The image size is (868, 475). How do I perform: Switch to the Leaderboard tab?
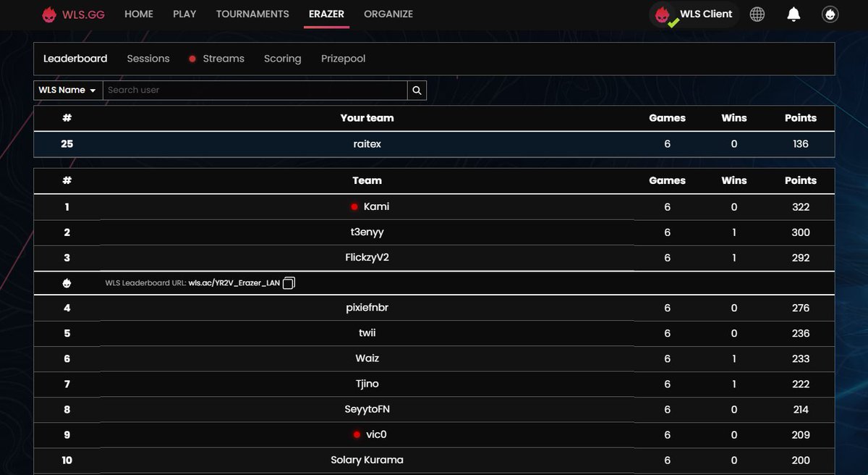(x=75, y=59)
